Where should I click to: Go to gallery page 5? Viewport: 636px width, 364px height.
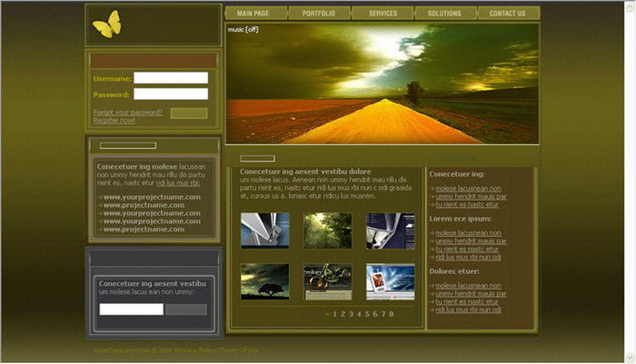coord(367,314)
